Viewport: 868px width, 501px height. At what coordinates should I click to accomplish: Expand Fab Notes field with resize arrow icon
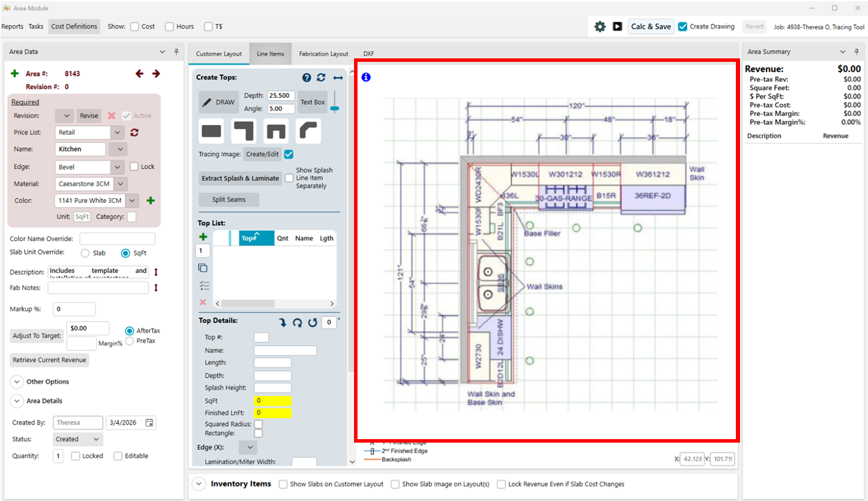point(156,288)
